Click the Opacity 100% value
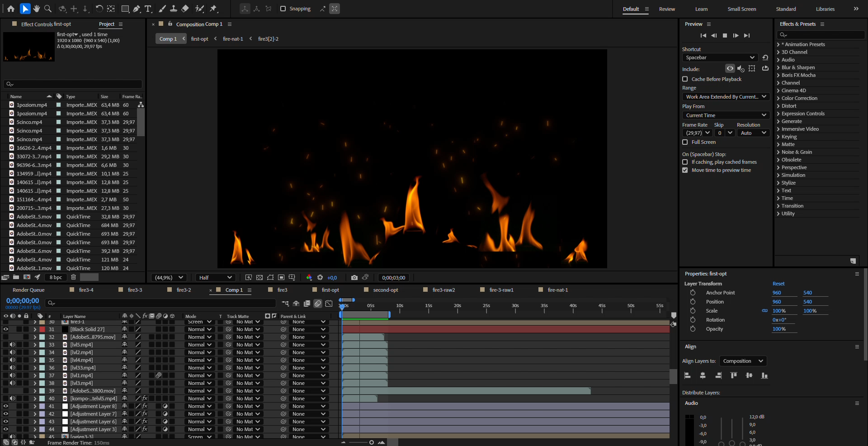Image resolution: width=868 pixels, height=446 pixels. coord(779,329)
